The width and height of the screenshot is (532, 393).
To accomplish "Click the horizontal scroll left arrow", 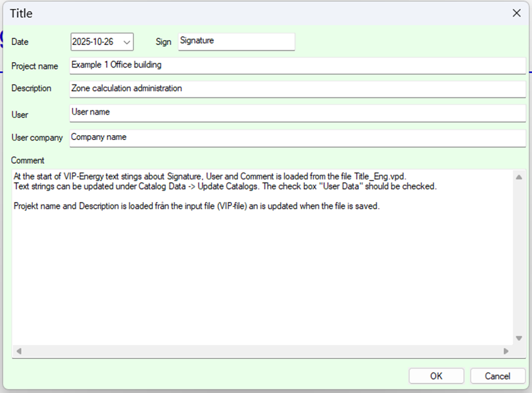I will coord(18,351).
